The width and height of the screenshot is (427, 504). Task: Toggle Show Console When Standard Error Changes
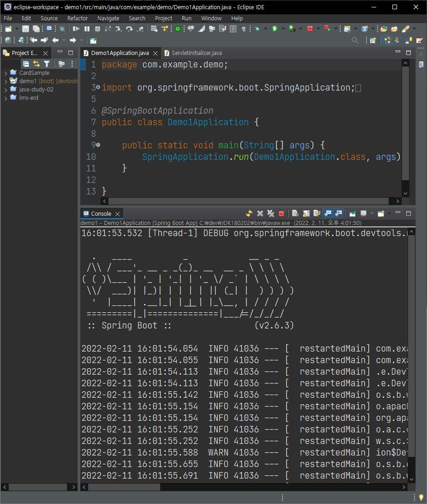(339, 213)
